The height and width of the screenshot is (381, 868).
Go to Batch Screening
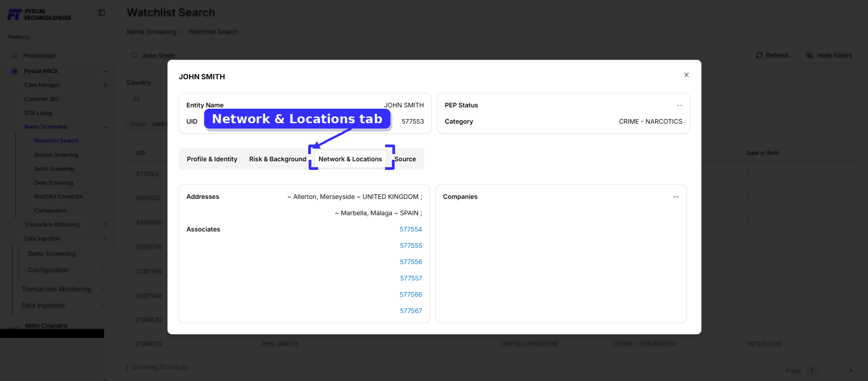(x=54, y=169)
